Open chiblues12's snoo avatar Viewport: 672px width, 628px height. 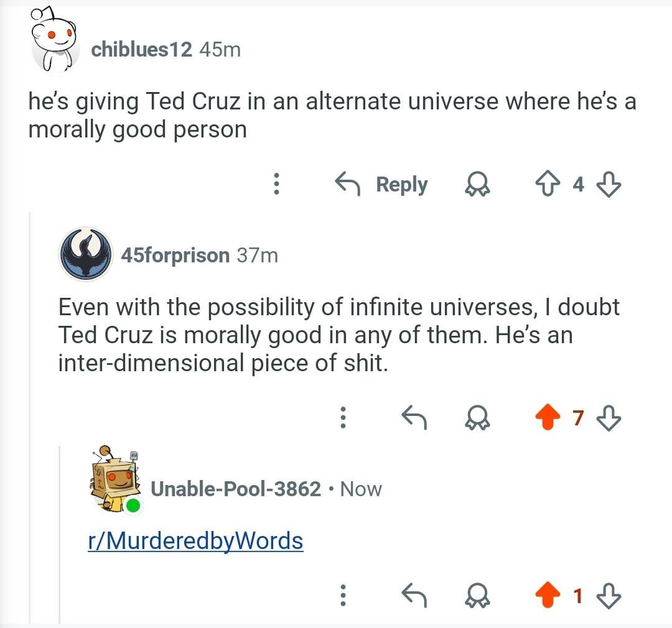tap(54, 45)
